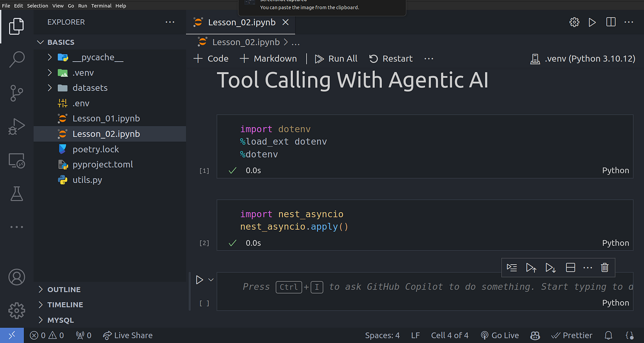Viewport: 644px width, 343px height.
Task: Restart the notebook kernel
Action: [x=391, y=58]
